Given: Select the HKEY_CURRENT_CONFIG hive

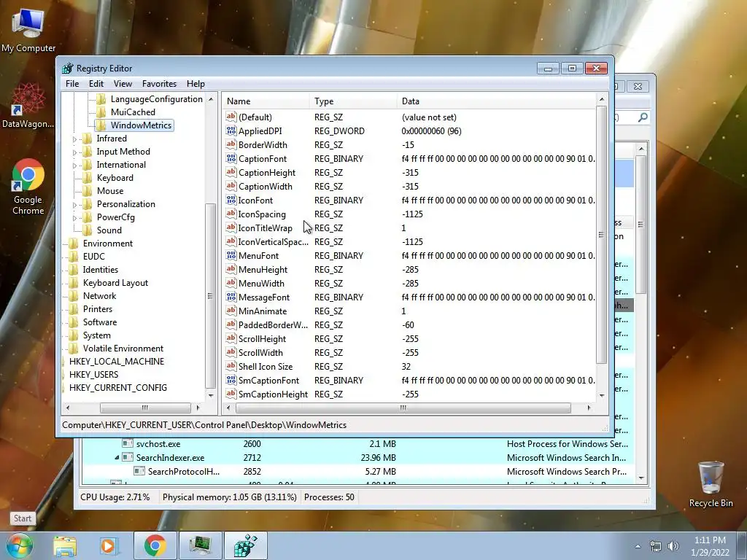Looking at the screenshot, I should click(118, 388).
